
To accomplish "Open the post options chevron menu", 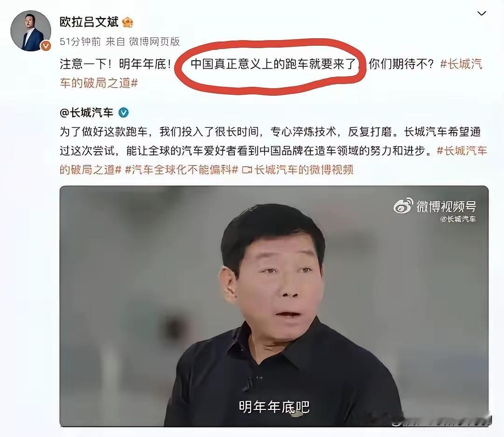I will point(481,13).
